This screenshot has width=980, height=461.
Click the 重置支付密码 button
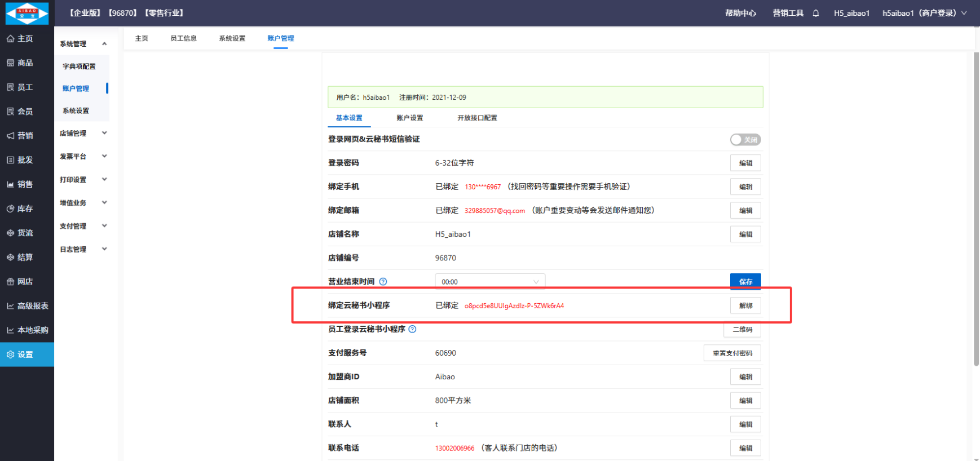coord(732,353)
